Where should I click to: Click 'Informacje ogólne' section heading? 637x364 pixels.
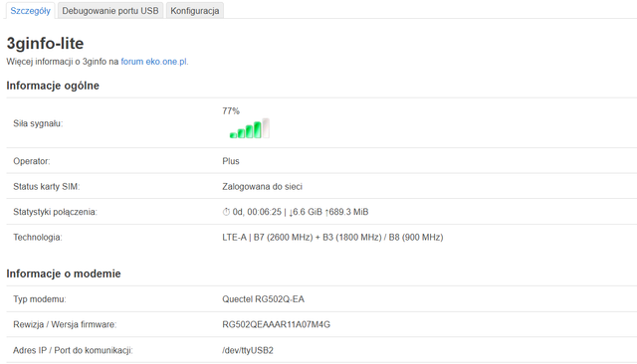pyautogui.click(x=53, y=86)
